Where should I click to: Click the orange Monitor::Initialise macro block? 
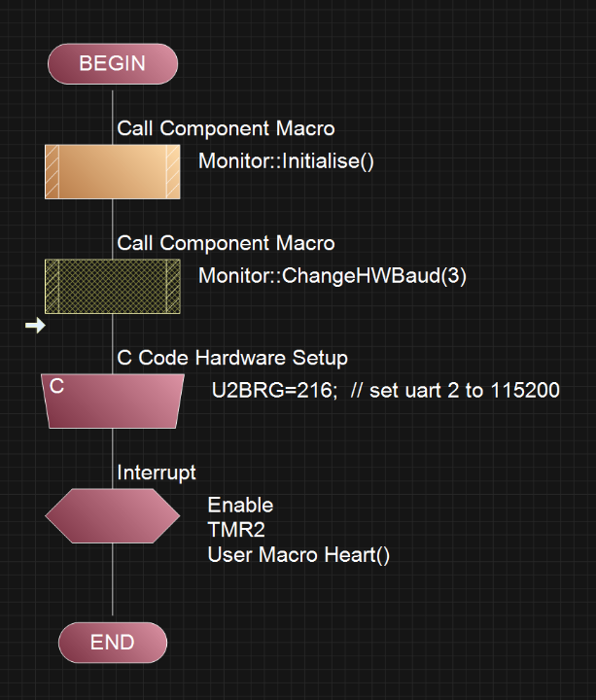(113, 171)
